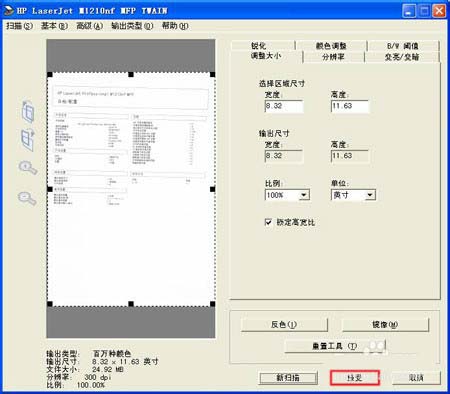Click the 重置工具(T) button
Screen dimensions: 450x394
point(335,346)
